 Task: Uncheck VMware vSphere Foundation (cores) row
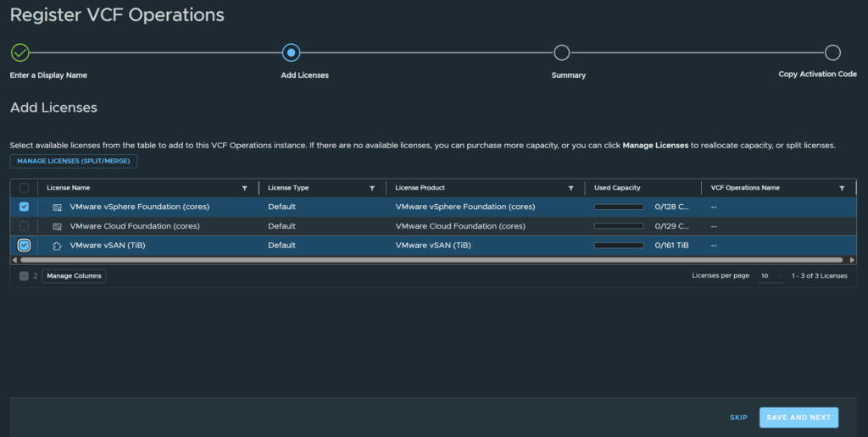pos(24,207)
